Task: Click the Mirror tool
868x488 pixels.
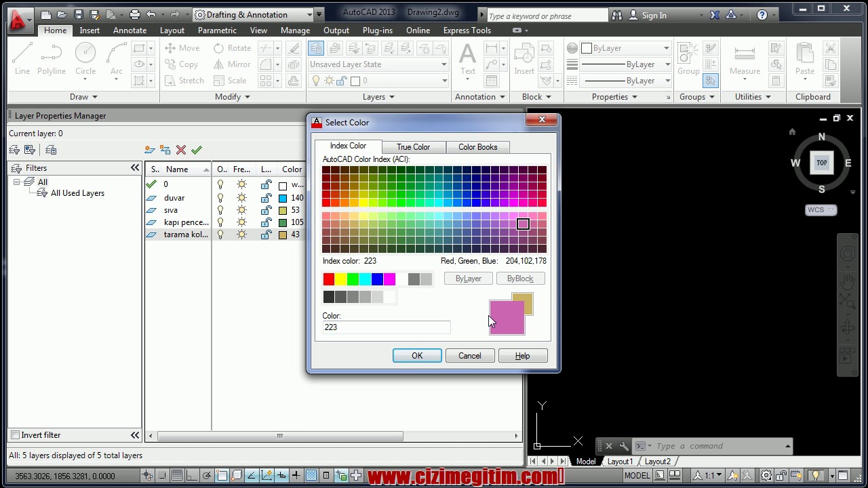Action: click(232, 64)
